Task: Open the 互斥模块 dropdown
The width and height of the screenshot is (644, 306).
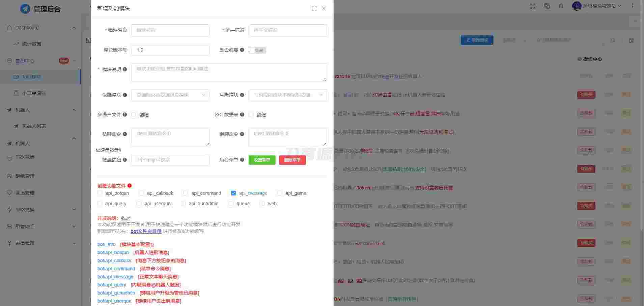Action: click(x=288, y=95)
